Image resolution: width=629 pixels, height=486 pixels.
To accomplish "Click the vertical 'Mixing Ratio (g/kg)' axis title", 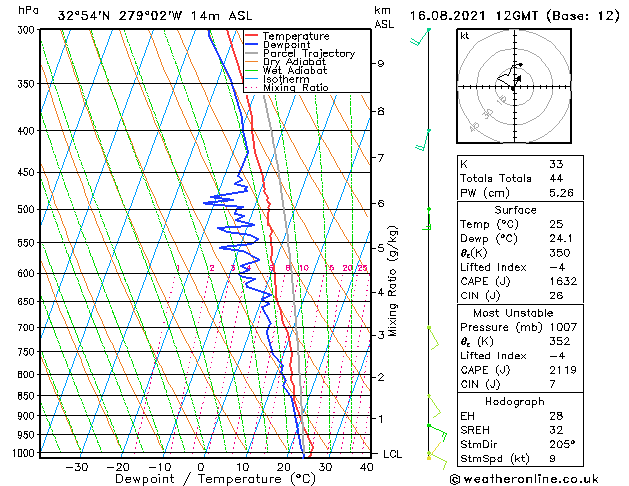I will pyautogui.click(x=392, y=281).
